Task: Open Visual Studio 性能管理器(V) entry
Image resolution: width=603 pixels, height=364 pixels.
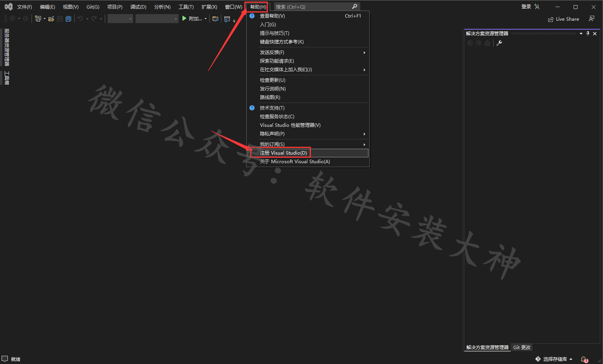Action: point(308,125)
